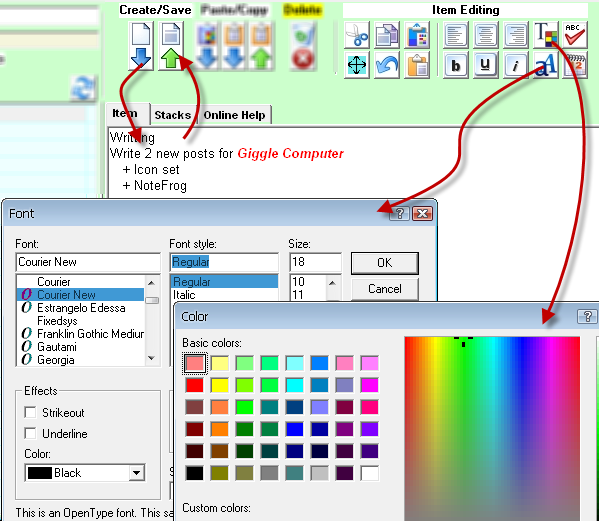
Task: Pick the pure blue basic color swatch
Action: [295, 429]
